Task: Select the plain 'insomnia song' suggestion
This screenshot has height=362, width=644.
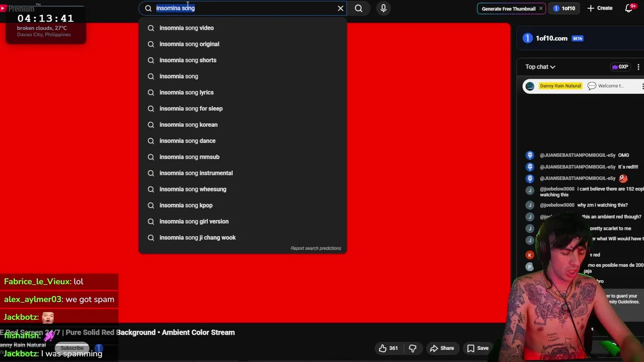Action: tap(243, 76)
